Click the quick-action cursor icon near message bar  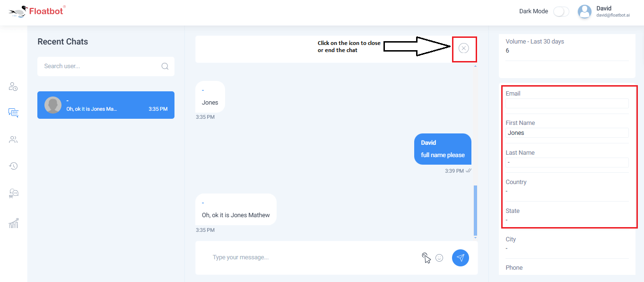(425, 257)
